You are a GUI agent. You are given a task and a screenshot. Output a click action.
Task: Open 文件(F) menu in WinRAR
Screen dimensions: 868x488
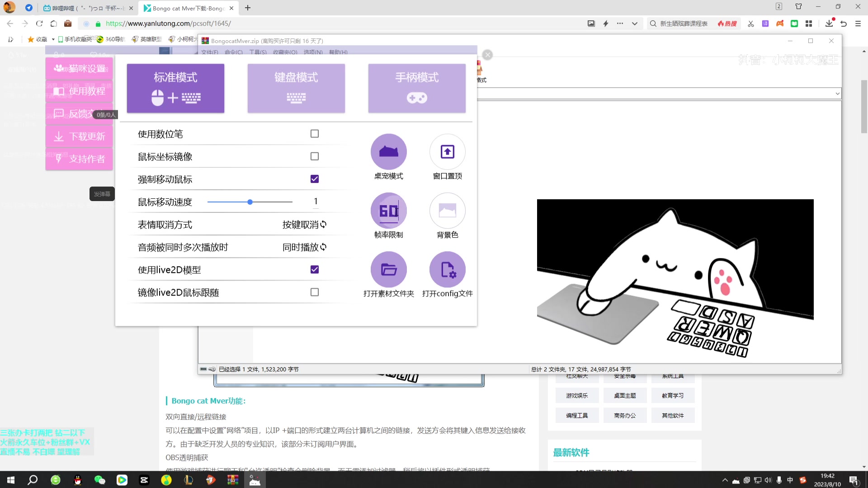pos(210,52)
